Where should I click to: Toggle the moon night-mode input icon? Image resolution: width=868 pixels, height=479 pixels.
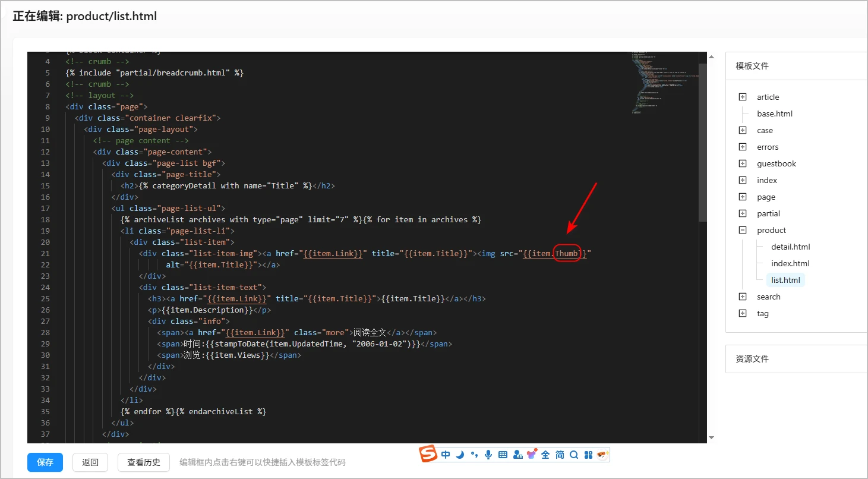pyautogui.click(x=460, y=455)
